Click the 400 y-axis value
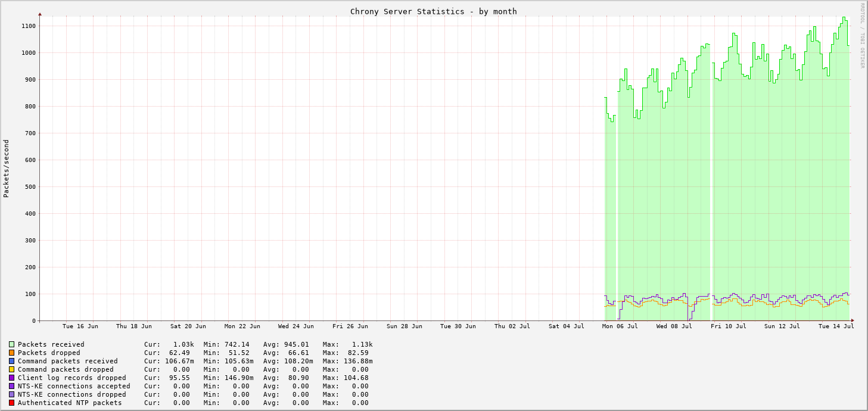This screenshot has width=868, height=411. 30,213
